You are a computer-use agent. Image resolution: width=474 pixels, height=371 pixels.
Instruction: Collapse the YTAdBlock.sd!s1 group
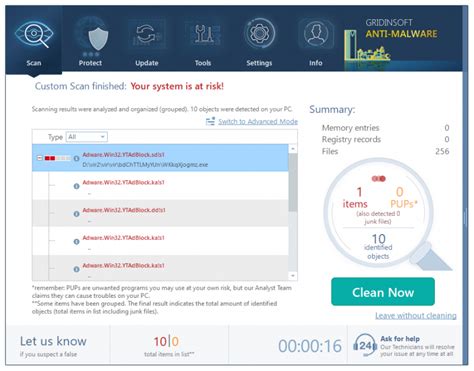point(39,158)
